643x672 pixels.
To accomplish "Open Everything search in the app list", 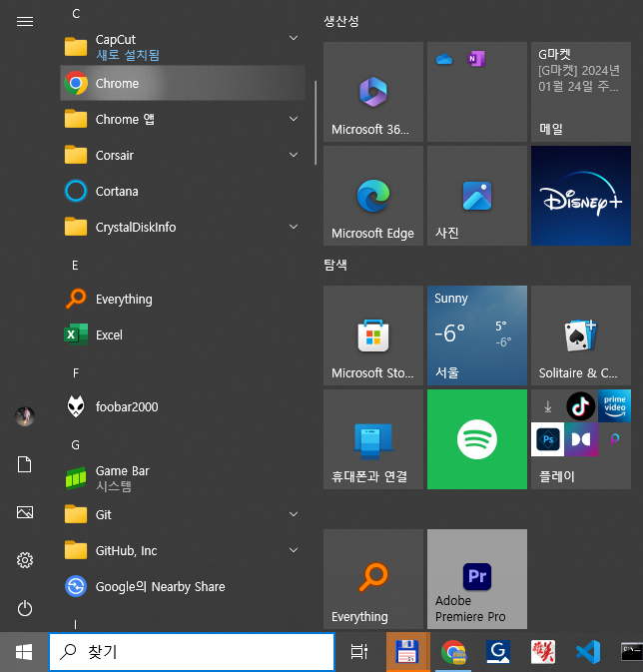I will click(183, 299).
